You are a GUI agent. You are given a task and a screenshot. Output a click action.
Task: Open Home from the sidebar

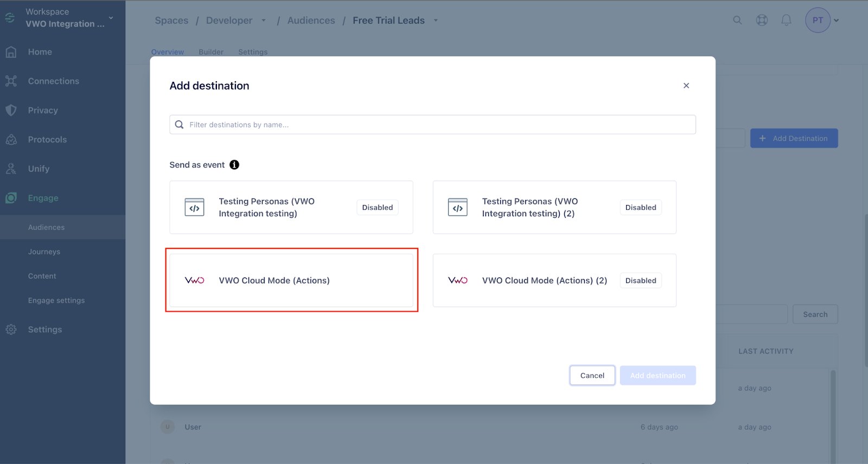coord(40,52)
